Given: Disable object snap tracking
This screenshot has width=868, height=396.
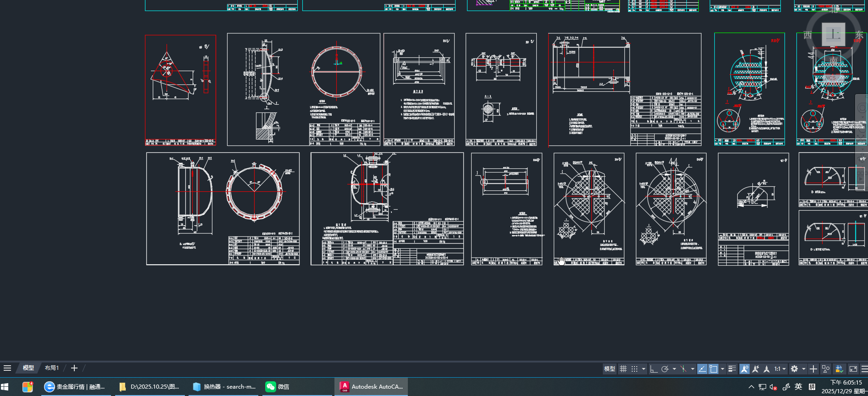Looking at the screenshot, I should pyautogui.click(x=702, y=369).
